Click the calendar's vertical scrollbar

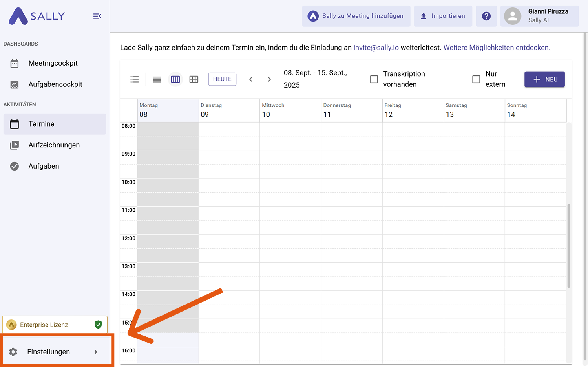click(568, 246)
